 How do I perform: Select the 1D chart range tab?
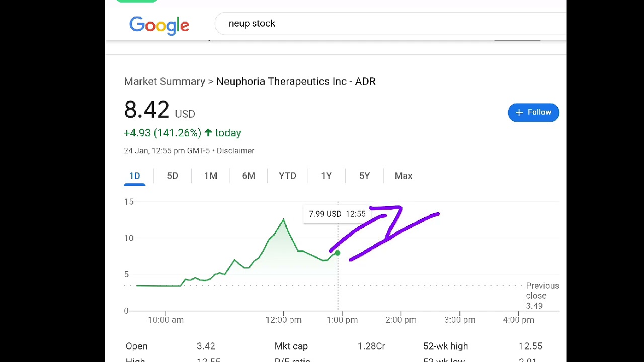[134, 176]
